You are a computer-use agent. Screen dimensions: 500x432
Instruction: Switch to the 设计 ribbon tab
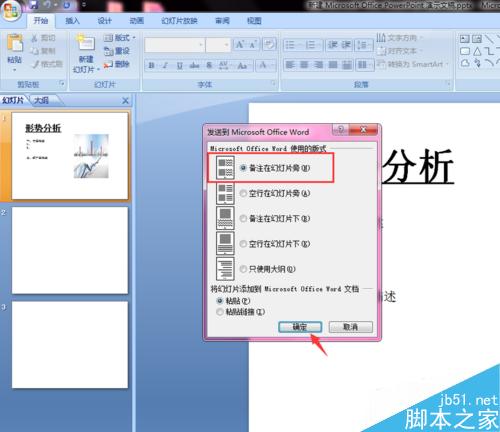(104, 21)
